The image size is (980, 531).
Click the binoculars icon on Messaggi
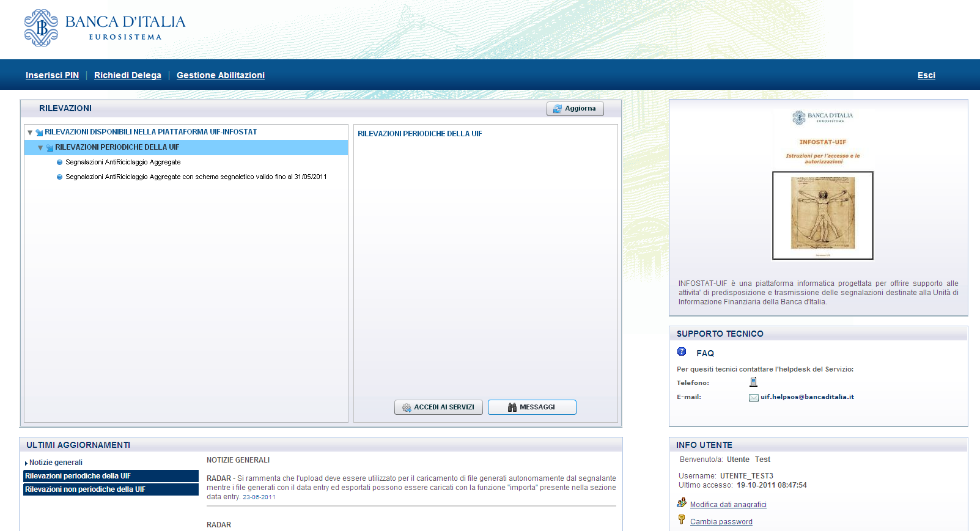point(512,408)
